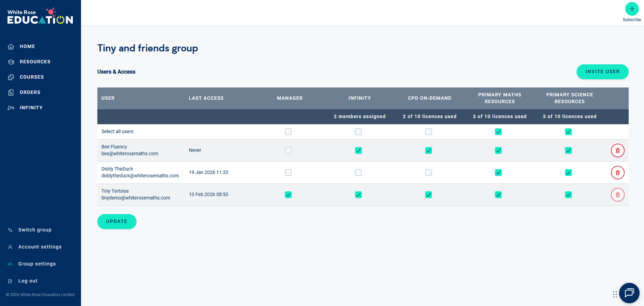Go to Courses in sidebar menu
Viewport: 644px width, 306px height.
point(32,77)
